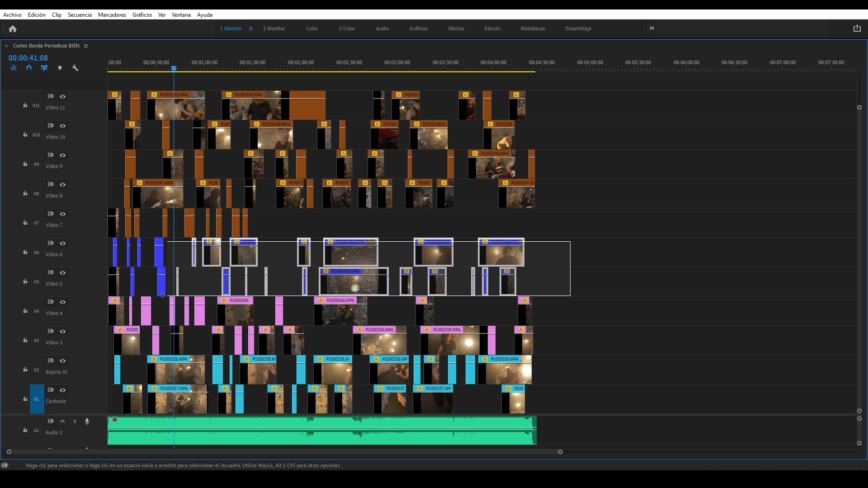The height and width of the screenshot is (488, 868).
Task: Toggle sync lock on Vídeo 3
Action: [x=51, y=331]
